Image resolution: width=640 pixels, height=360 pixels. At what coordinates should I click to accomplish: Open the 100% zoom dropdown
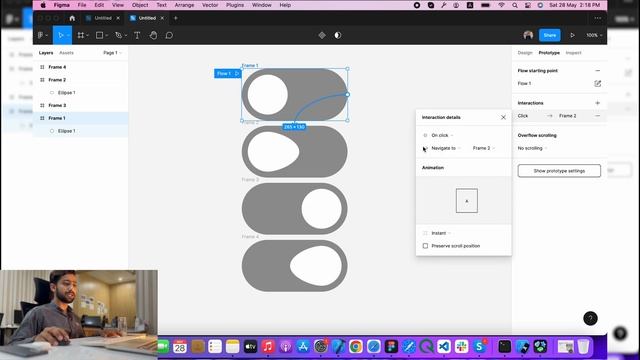tap(594, 36)
